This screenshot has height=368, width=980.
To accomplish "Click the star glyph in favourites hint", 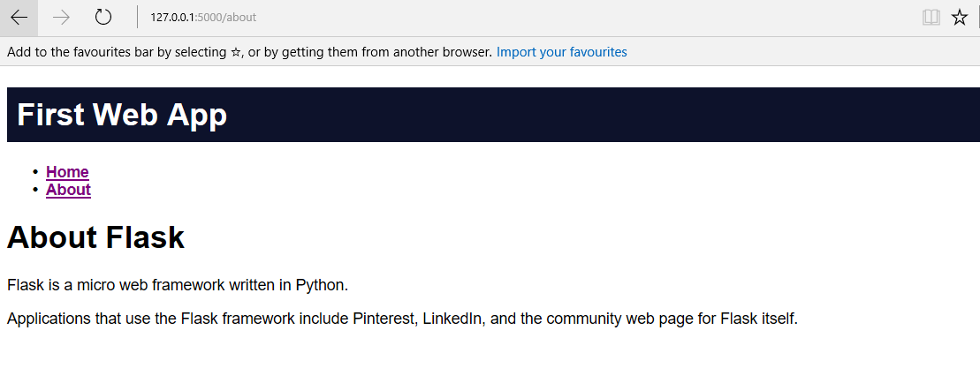I will 236,52.
